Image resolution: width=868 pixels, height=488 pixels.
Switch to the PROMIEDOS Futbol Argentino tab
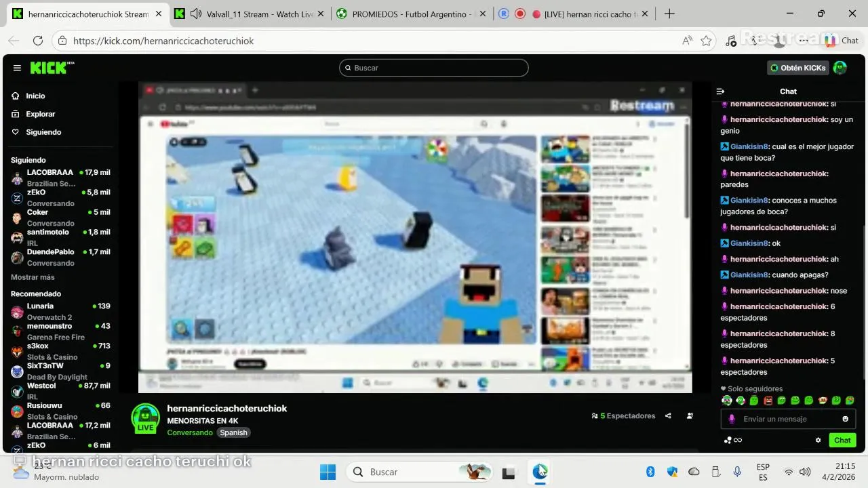click(x=412, y=14)
